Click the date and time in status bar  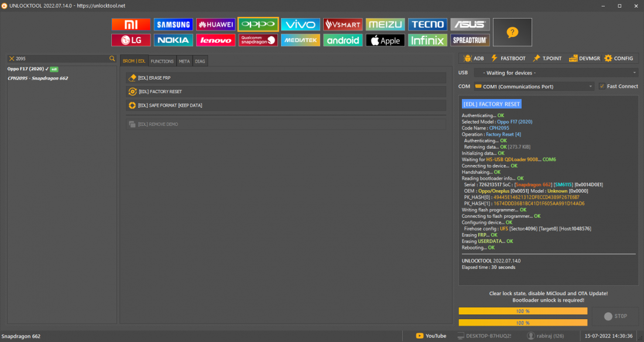609,336
